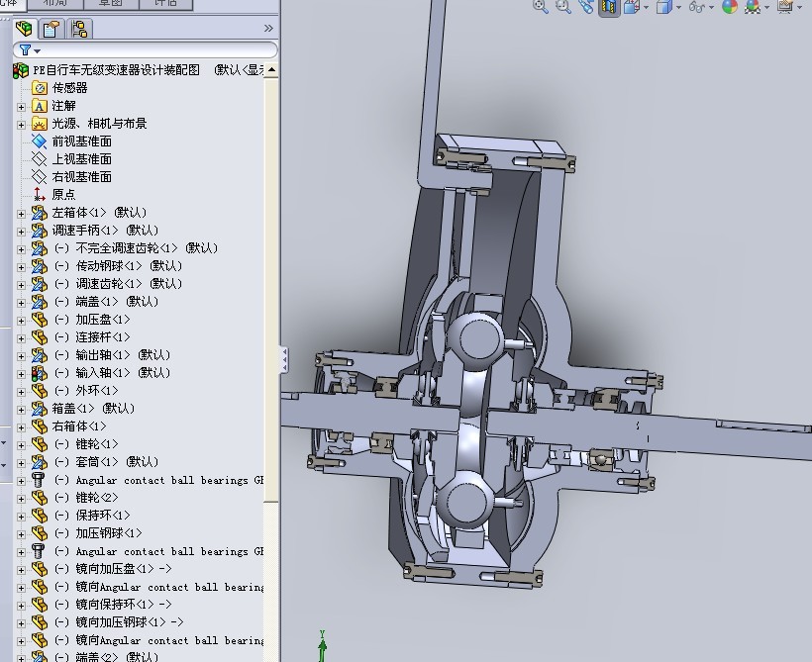
Task: Expand the 保持环<1> component
Action: (21, 516)
